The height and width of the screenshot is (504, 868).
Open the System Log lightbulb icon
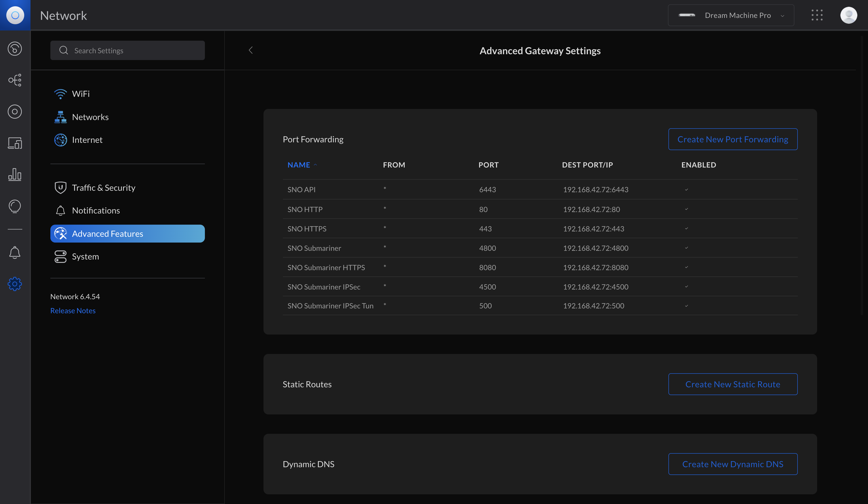pos(15,206)
